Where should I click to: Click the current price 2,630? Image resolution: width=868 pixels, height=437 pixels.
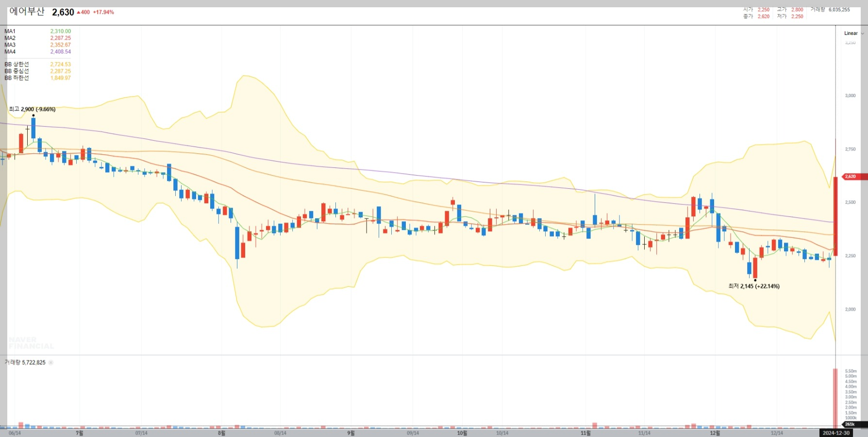[63, 12]
